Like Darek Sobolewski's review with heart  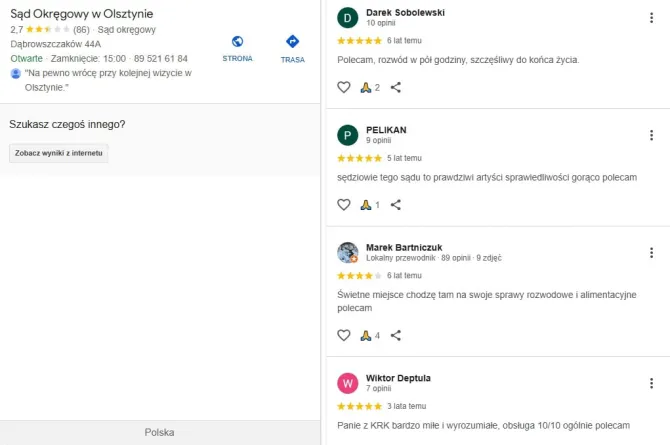click(x=344, y=88)
